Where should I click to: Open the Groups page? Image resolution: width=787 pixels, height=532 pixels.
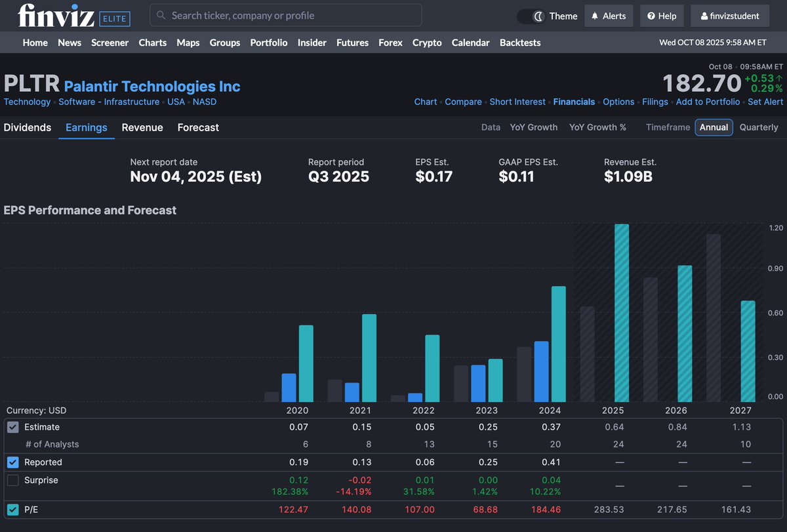pyautogui.click(x=225, y=43)
